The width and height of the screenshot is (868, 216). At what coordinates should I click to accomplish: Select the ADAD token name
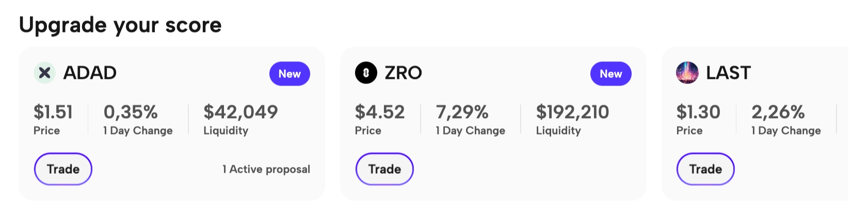point(90,73)
